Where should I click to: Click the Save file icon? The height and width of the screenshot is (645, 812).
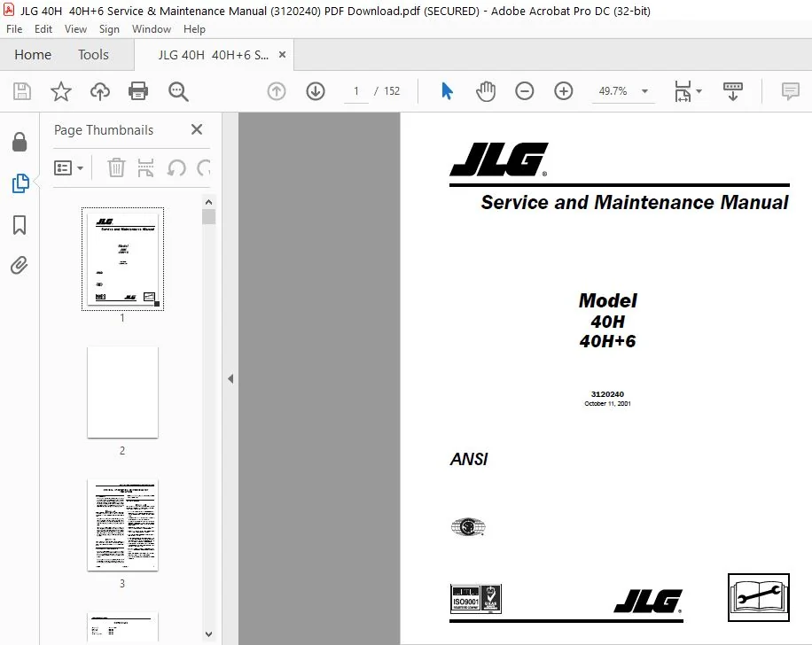click(x=22, y=91)
